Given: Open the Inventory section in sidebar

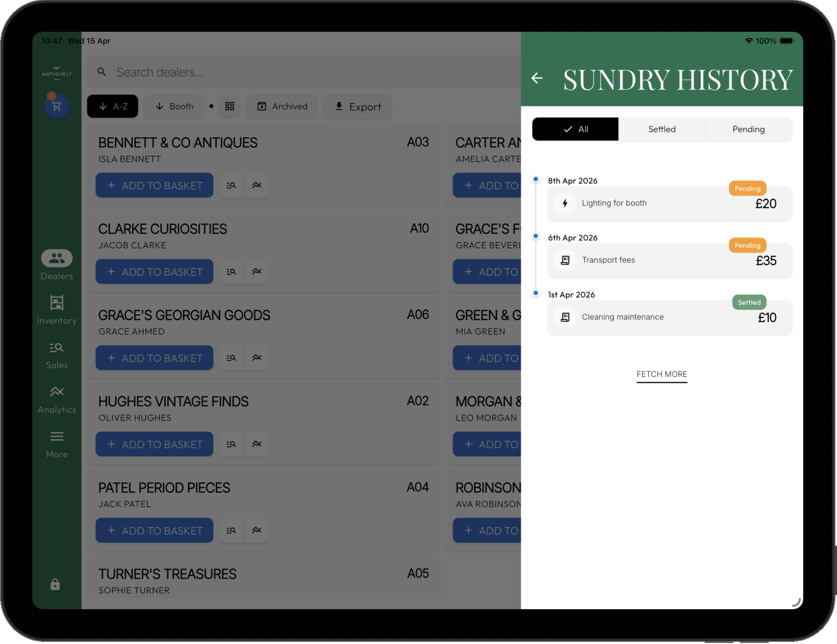Looking at the screenshot, I should point(57,310).
